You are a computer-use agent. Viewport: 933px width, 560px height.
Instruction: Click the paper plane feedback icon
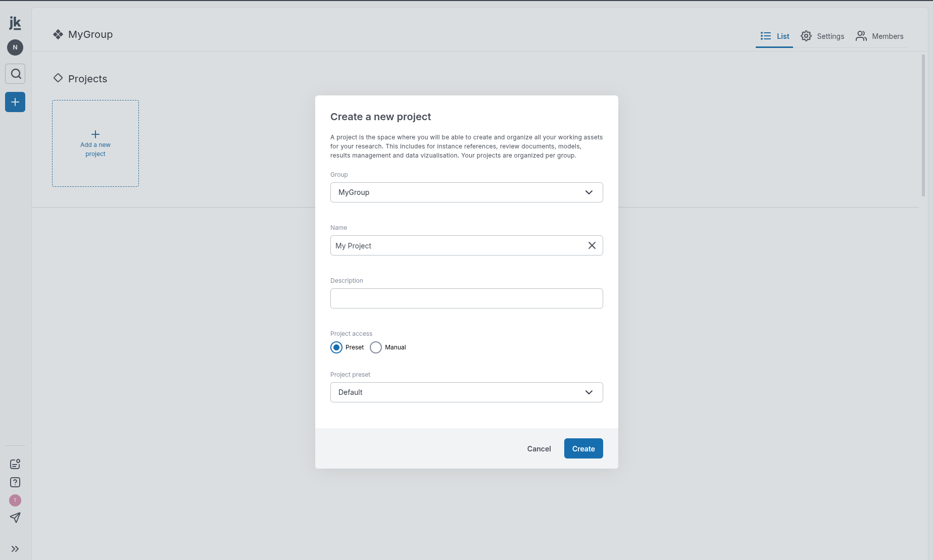coord(15,518)
